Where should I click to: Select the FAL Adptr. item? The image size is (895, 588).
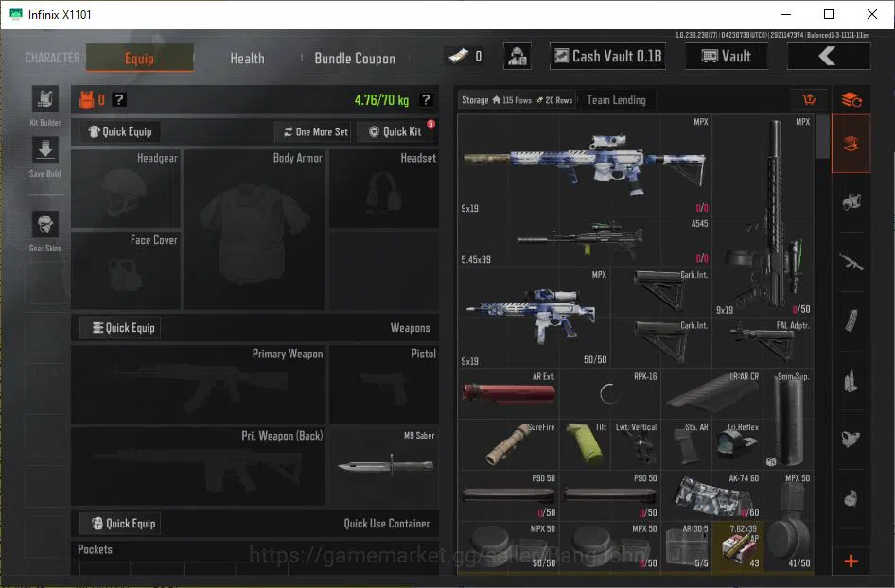(763, 343)
